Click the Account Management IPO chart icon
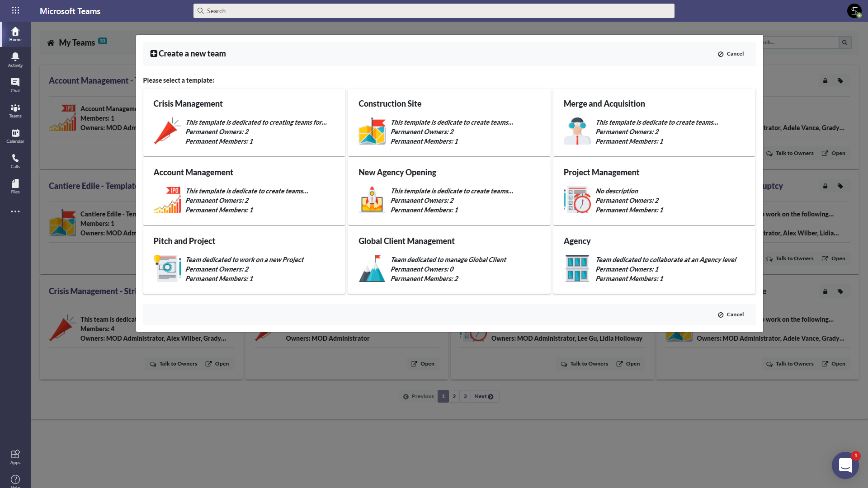868x488 pixels. pyautogui.click(x=167, y=200)
